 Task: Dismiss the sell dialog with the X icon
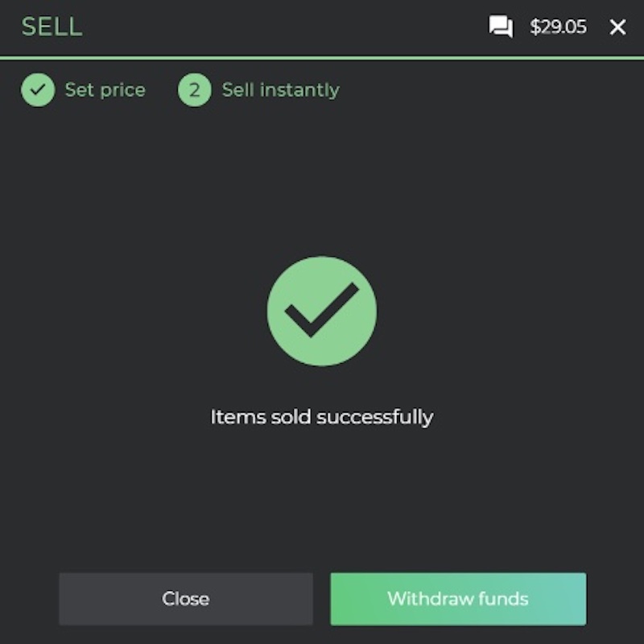(x=617, y=27)
